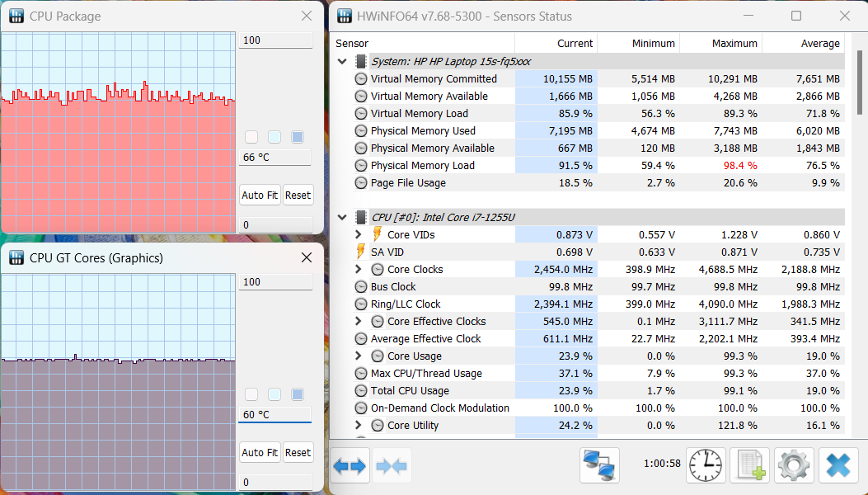
Task: Expand the Core Usage row
Action: pos(358,356)
